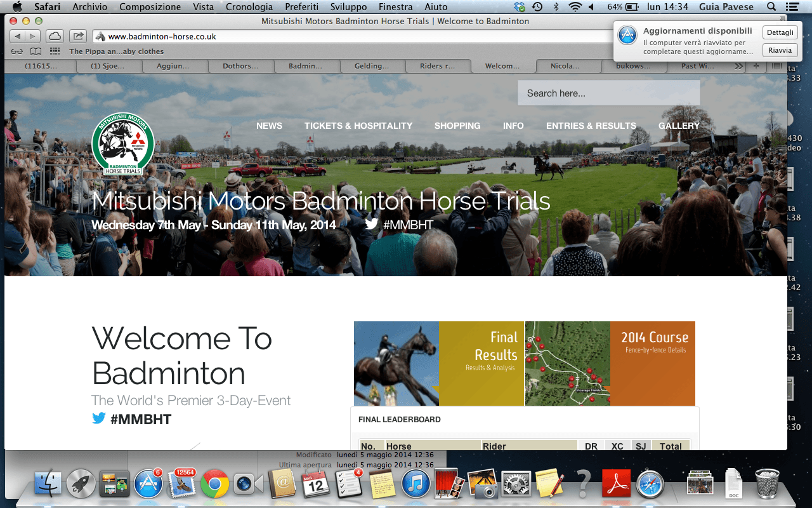Open the Reading List glasses icon
Image resolution: width=812 pixels, height=508 pixels.
[17, 51]
